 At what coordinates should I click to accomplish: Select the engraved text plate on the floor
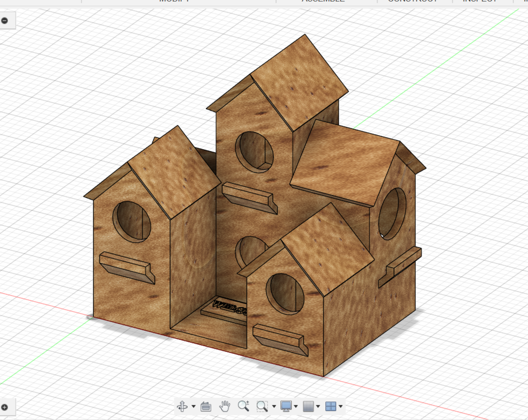[224, 312]
